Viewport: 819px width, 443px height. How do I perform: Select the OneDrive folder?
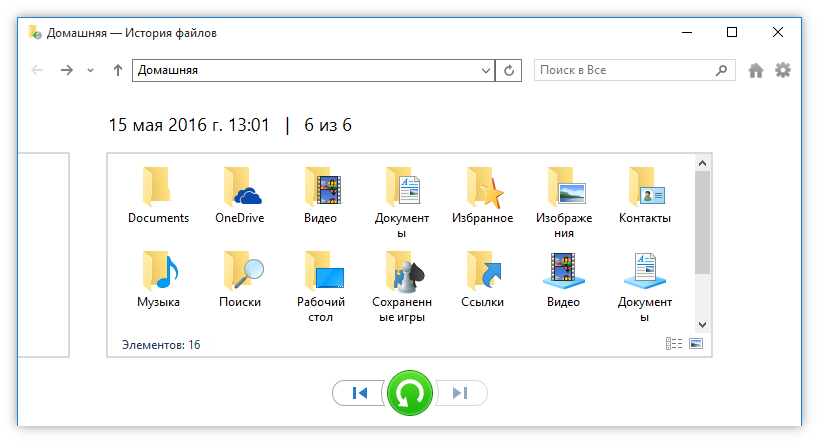point(240,195)
